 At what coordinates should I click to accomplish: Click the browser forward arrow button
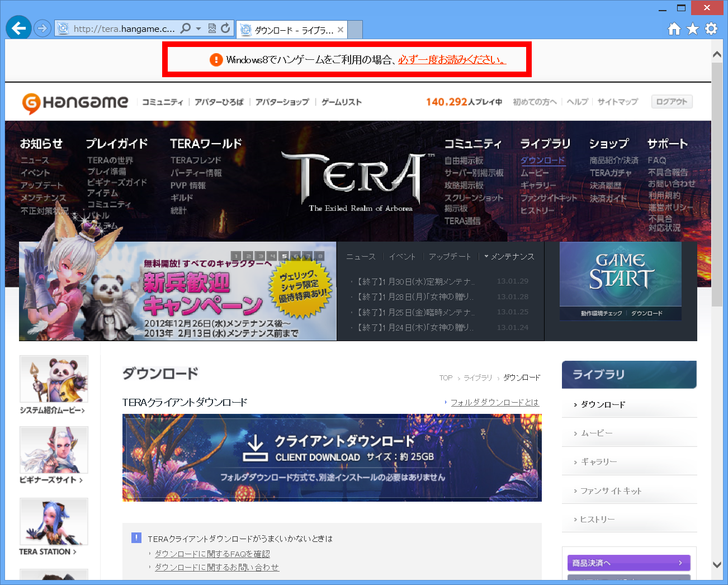(42, 28)
